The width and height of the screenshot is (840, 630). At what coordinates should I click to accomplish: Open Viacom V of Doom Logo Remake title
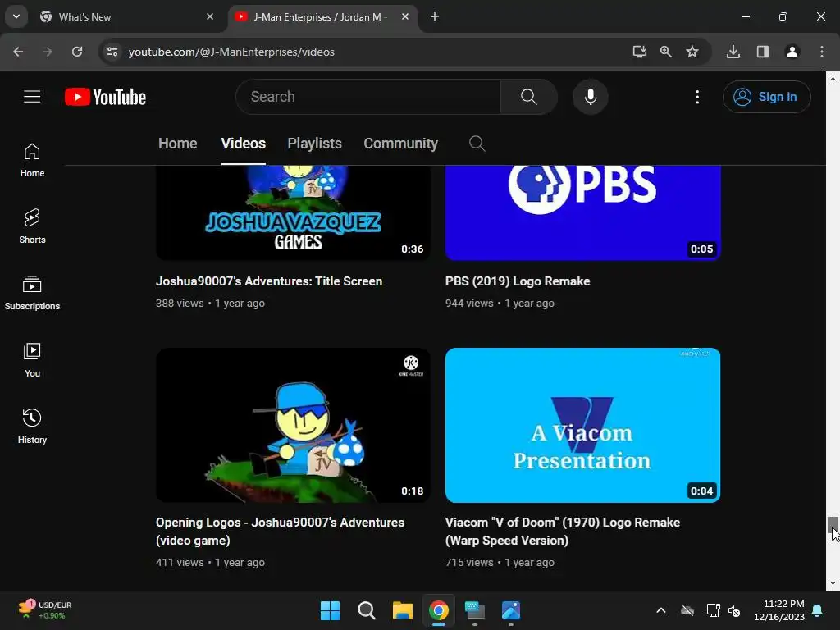point(563,532)
